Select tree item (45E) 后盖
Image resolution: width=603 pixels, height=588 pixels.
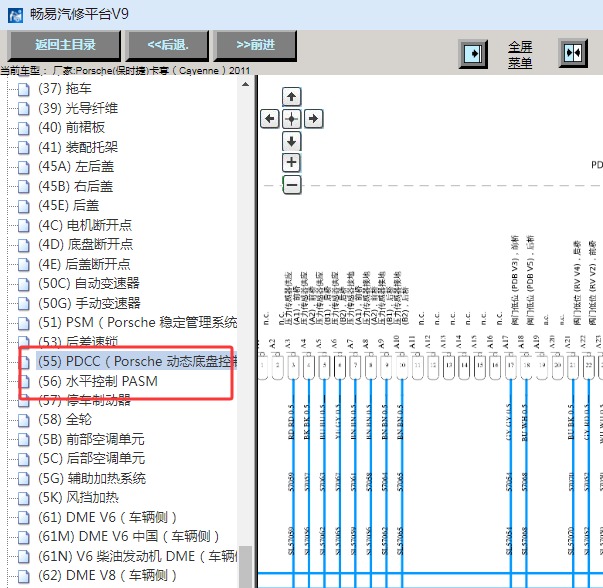[68, 205]
